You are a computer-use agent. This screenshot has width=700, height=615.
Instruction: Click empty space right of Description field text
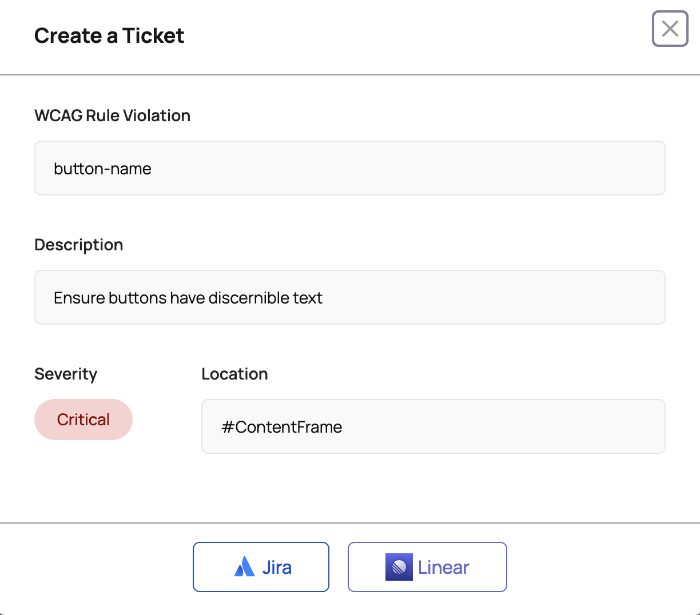[492, 297]
